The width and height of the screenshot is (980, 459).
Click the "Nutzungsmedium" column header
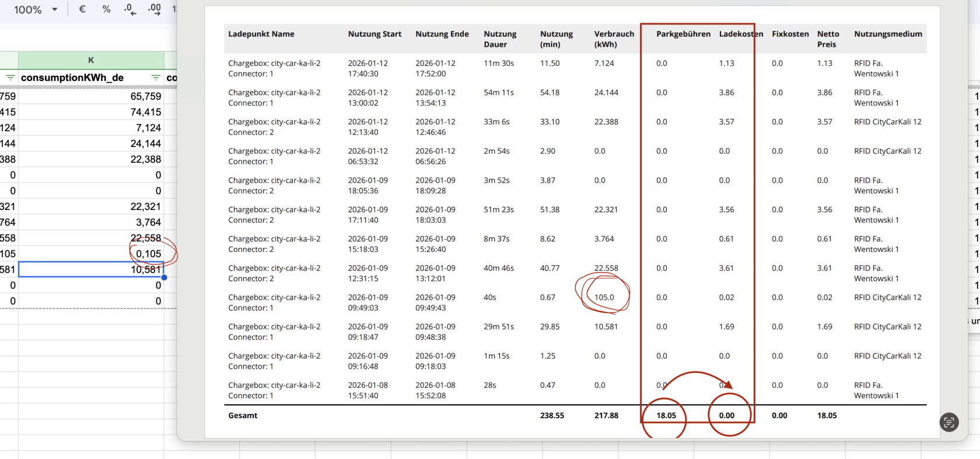(x=888, y=34)
